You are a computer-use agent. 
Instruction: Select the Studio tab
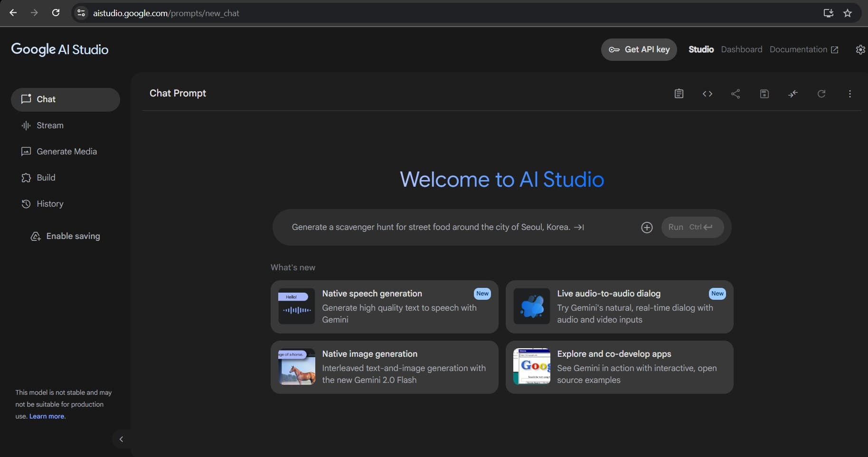click(x=701, y=49)
